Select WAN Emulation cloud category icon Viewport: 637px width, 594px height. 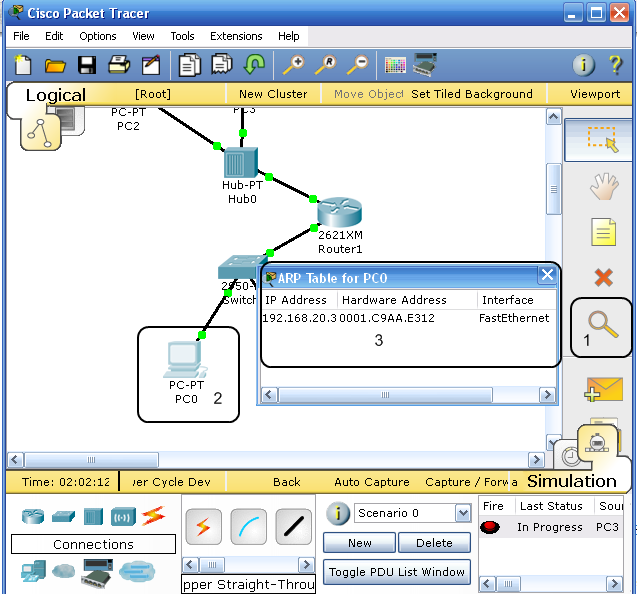pos(63,571)
